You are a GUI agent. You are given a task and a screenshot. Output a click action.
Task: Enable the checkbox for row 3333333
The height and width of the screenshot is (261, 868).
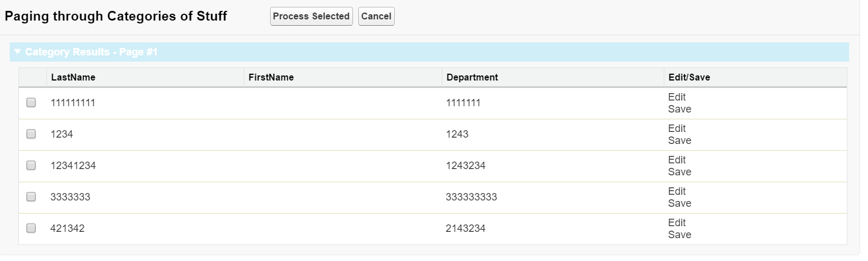[x=31, y=197]
